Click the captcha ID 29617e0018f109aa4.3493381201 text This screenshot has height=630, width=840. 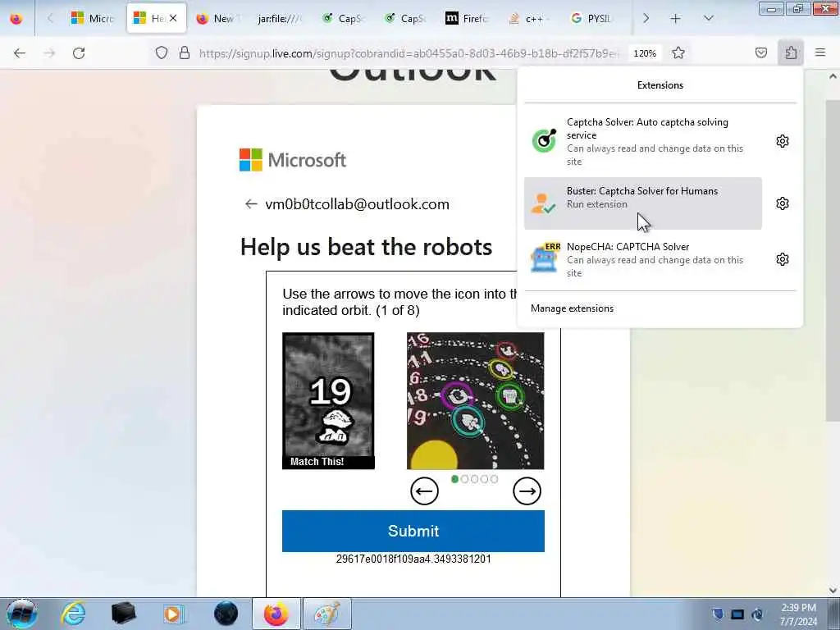(413, 559)
